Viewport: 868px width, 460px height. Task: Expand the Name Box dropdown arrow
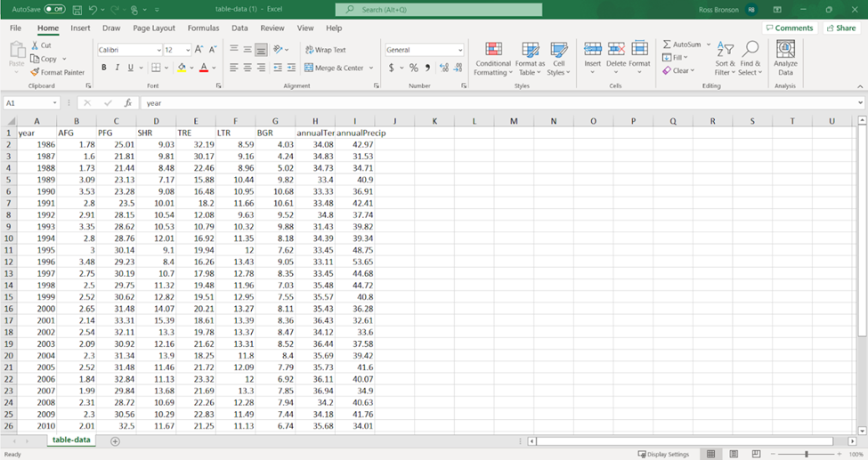click(x=55, y=103)
